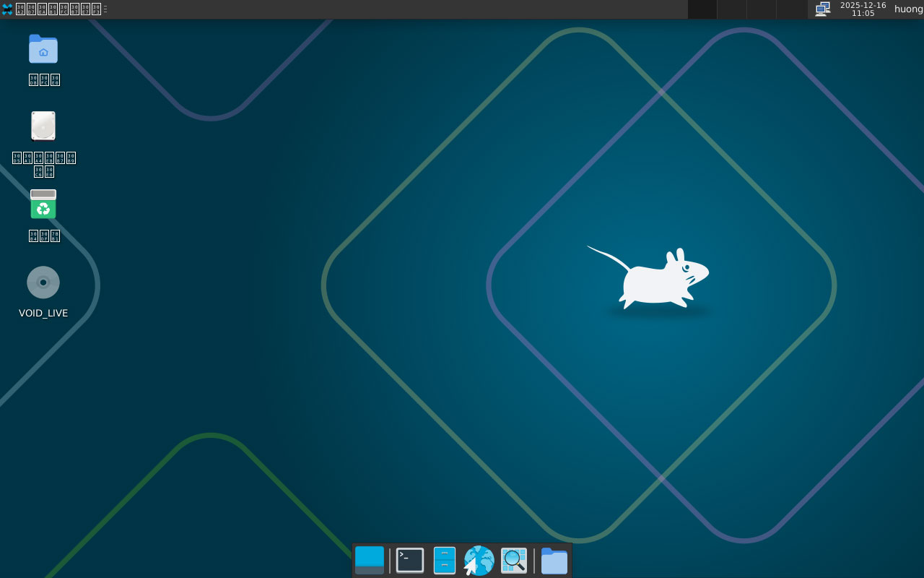Select the Trash desktop icon

(43, 205)
